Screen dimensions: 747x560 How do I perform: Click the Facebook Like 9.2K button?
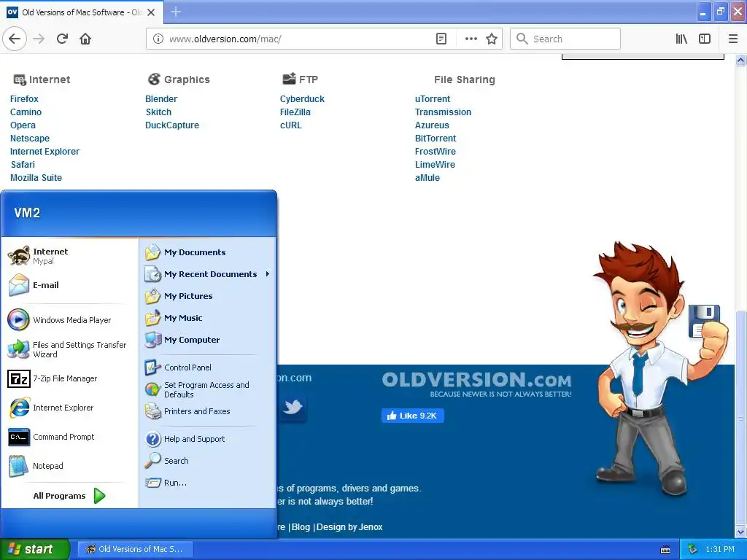(413, 416)
